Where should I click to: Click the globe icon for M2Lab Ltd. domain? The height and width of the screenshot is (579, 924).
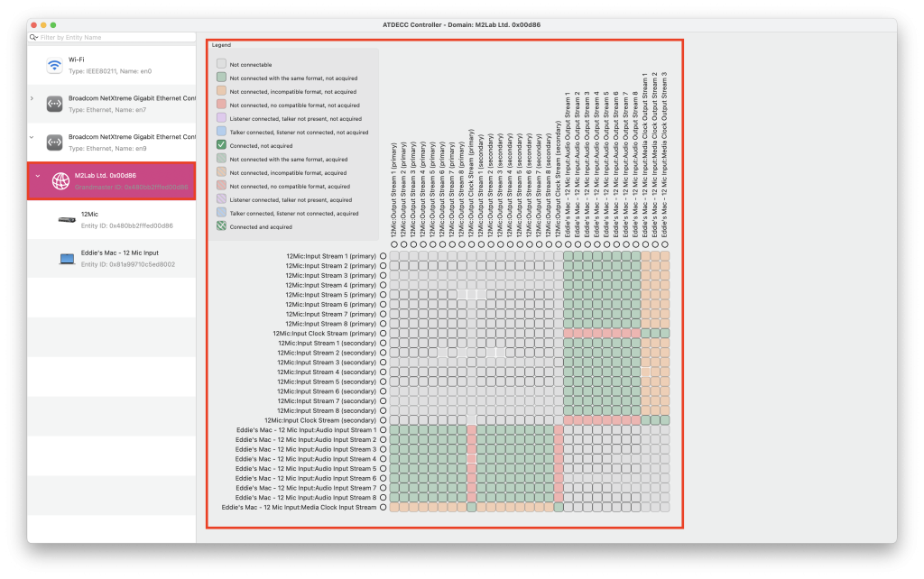pyautogui.click(x=60, y=181)
